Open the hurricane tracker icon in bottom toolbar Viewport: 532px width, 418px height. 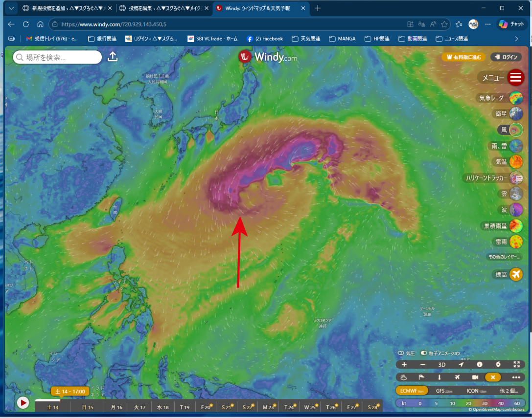pos(498,364)
